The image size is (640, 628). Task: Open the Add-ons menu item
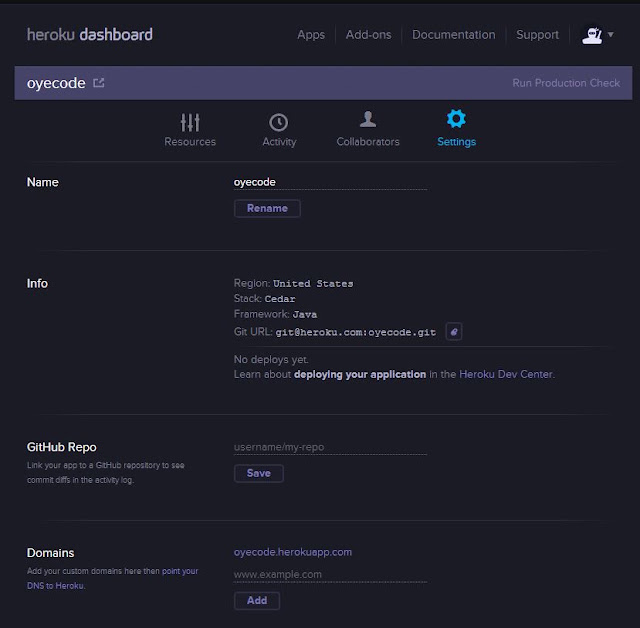[x=368, y=35]
